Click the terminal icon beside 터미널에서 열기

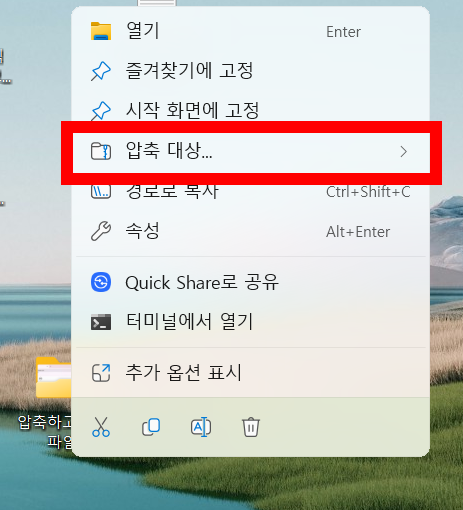101,322
